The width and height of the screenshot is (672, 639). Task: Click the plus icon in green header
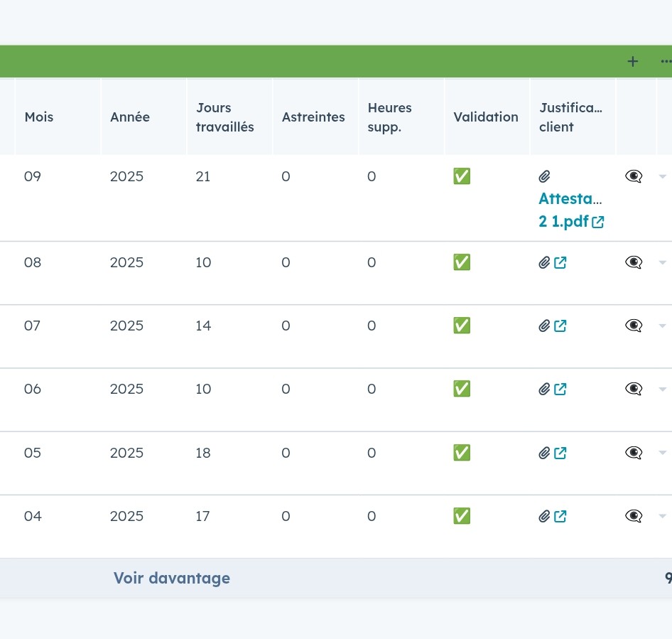(x=632, y=62)
